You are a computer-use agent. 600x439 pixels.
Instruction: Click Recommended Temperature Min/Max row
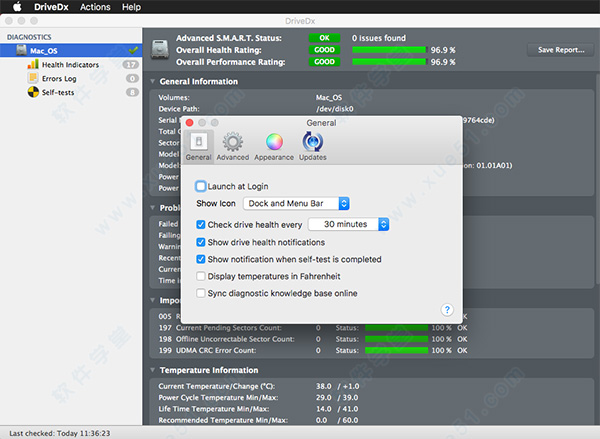(258, 420)
